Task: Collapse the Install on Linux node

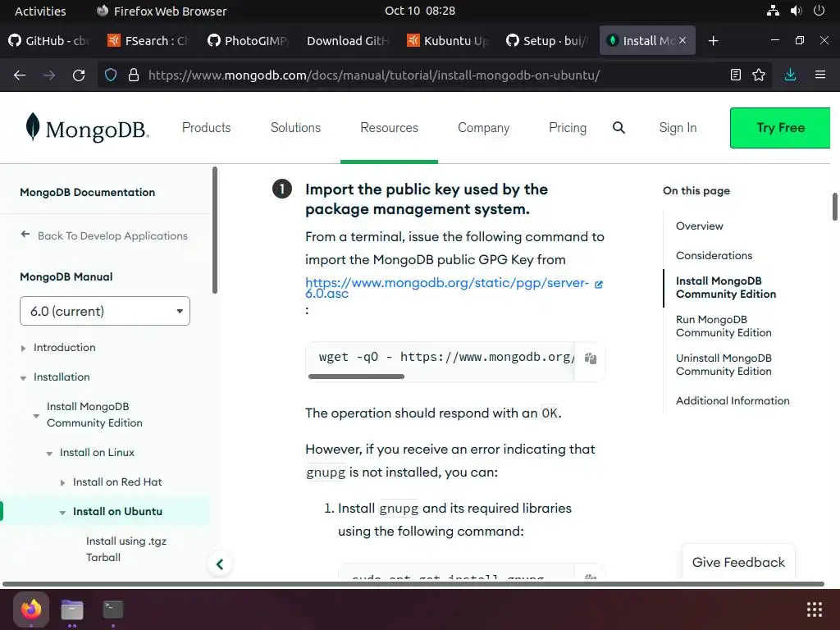Action: (x=49, y=453)
